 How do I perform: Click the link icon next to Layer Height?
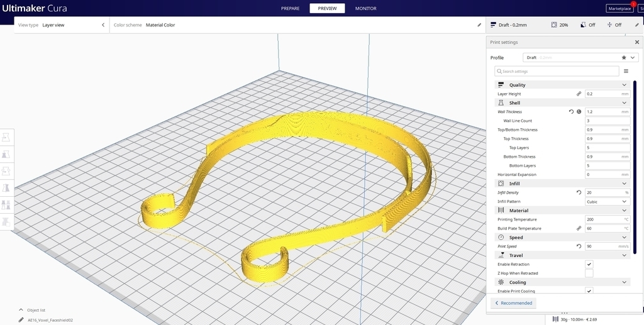click(x=579, y=94)
